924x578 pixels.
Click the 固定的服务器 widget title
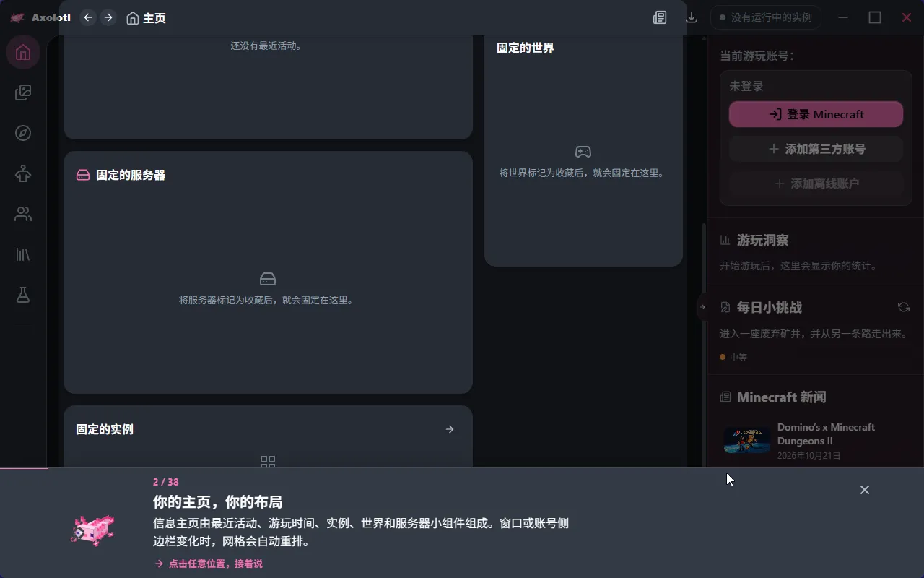click(131, 175)
